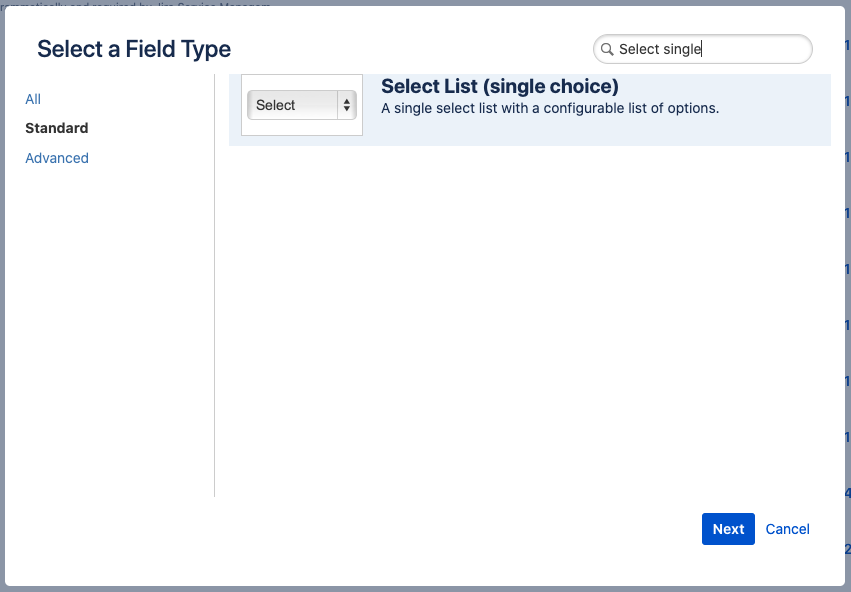The width and height of the screenshot is (851, 592).
Task: Switch to the Standard category
Action: 56,128
